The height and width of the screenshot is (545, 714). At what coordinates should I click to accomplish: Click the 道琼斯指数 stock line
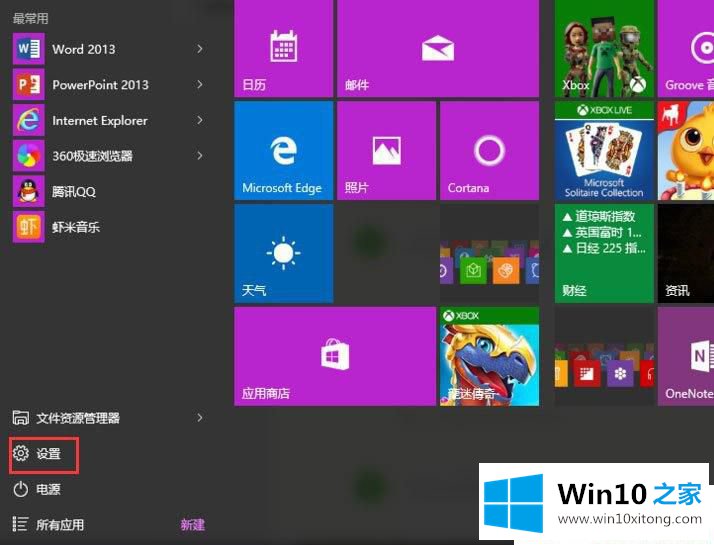599,216
